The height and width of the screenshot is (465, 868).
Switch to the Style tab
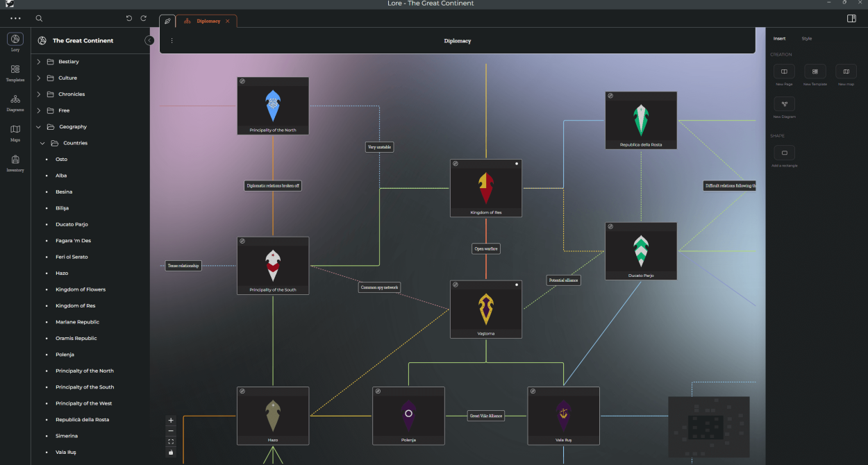(806, 39)
